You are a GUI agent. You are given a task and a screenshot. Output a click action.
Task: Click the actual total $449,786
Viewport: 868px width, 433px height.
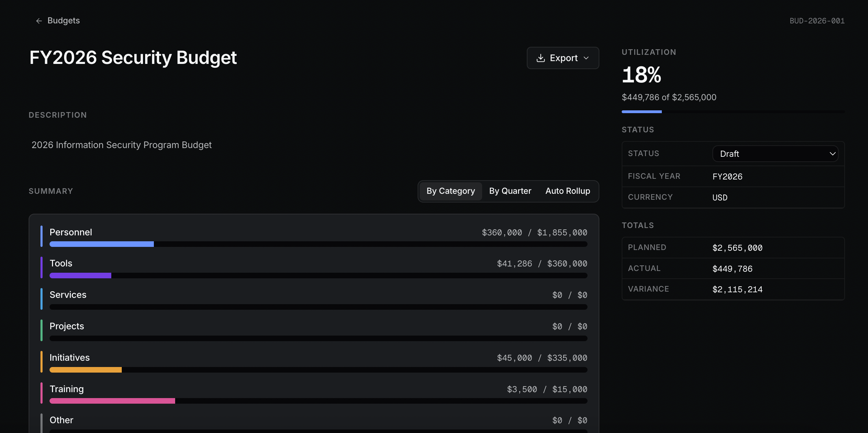(x=732, y=269)
